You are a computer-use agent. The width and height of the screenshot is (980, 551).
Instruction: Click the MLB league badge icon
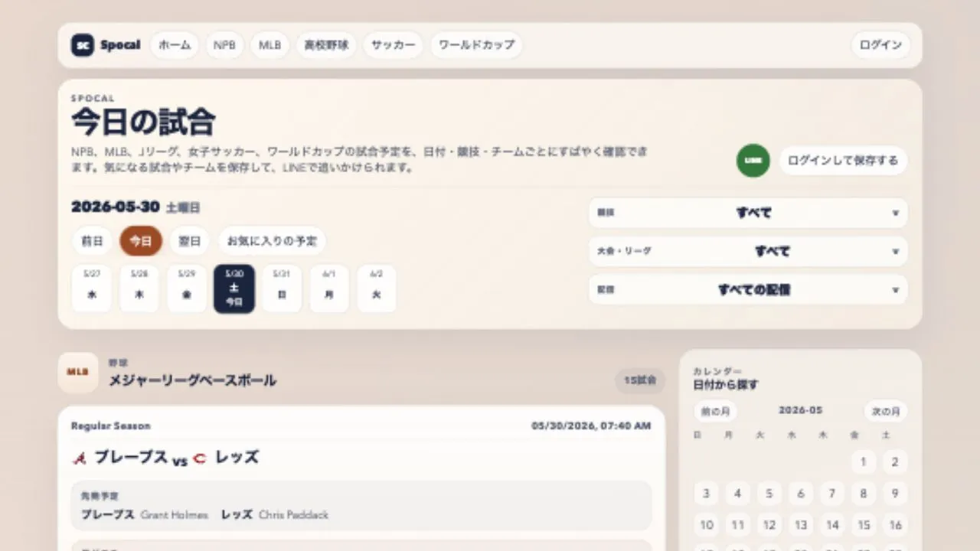(x=78, y=373)
